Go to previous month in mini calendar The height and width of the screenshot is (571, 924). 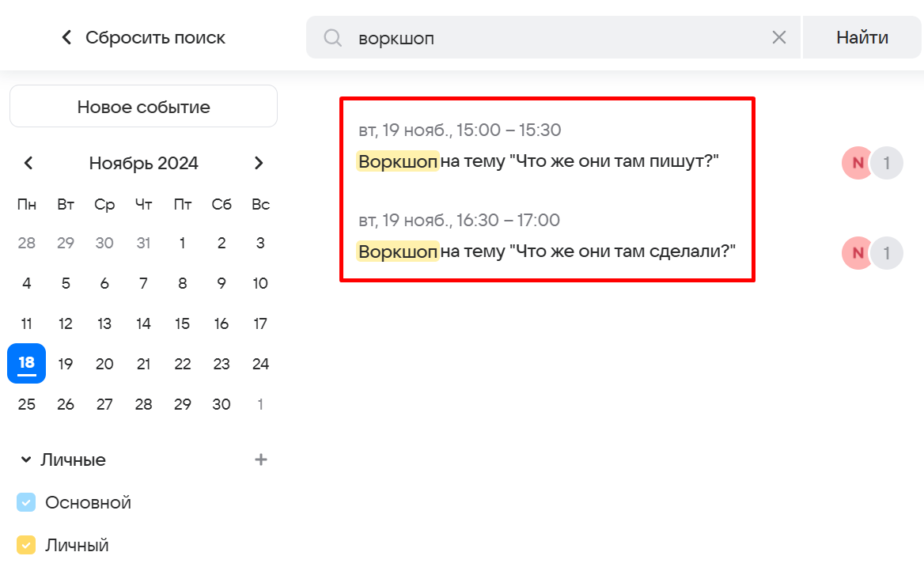(28, 163)
